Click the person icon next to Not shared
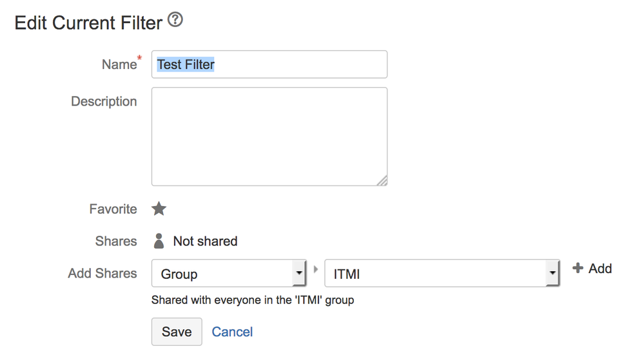The height and width of the screenshot is (362, 644). (159, 241)
